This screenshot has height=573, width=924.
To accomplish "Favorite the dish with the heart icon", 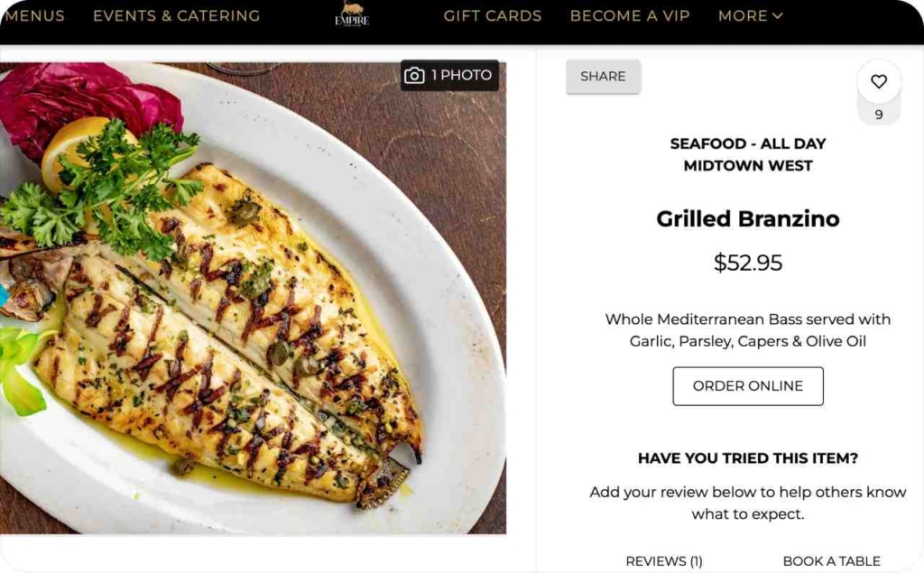I will pos(878,82).
